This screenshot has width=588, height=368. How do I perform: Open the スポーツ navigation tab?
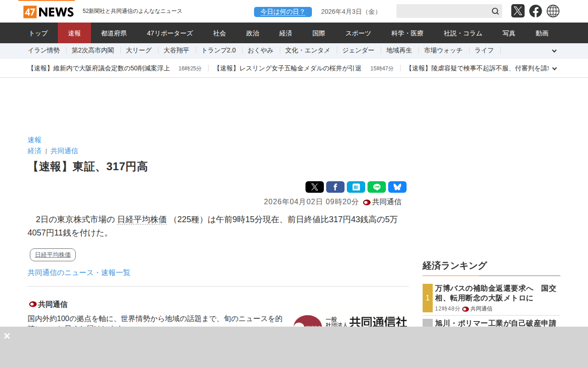pyautogui.click(x=358, y=33)
